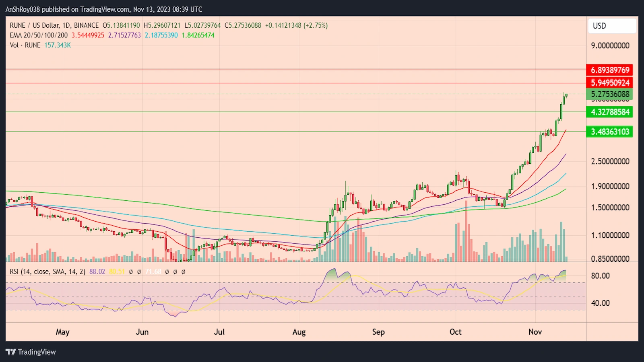Screen dimensions: 644x362
Task: Select the green 3.48363103 price tag
Action: point(609,132)
